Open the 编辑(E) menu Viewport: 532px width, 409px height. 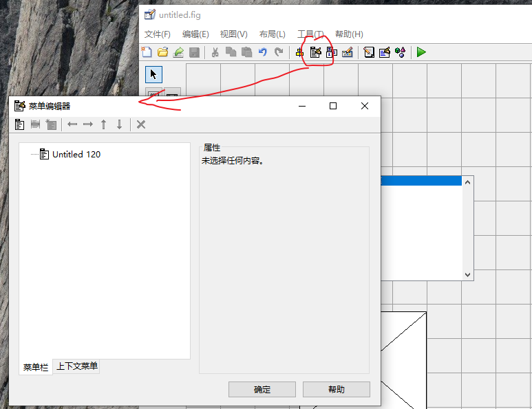tap(195, 34)
